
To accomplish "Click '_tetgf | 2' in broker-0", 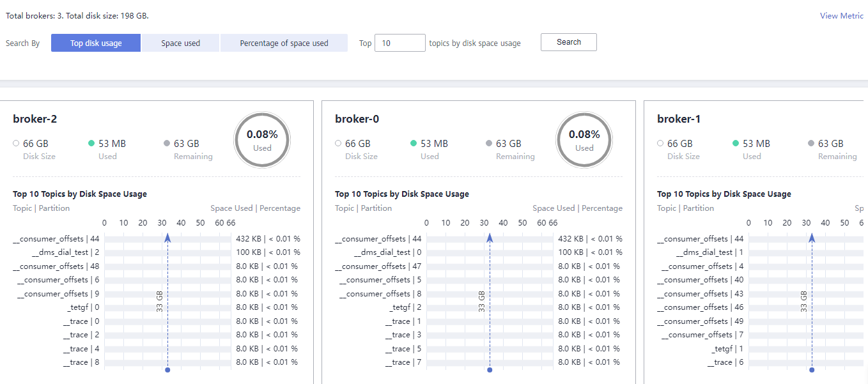I will pos(406,307).
